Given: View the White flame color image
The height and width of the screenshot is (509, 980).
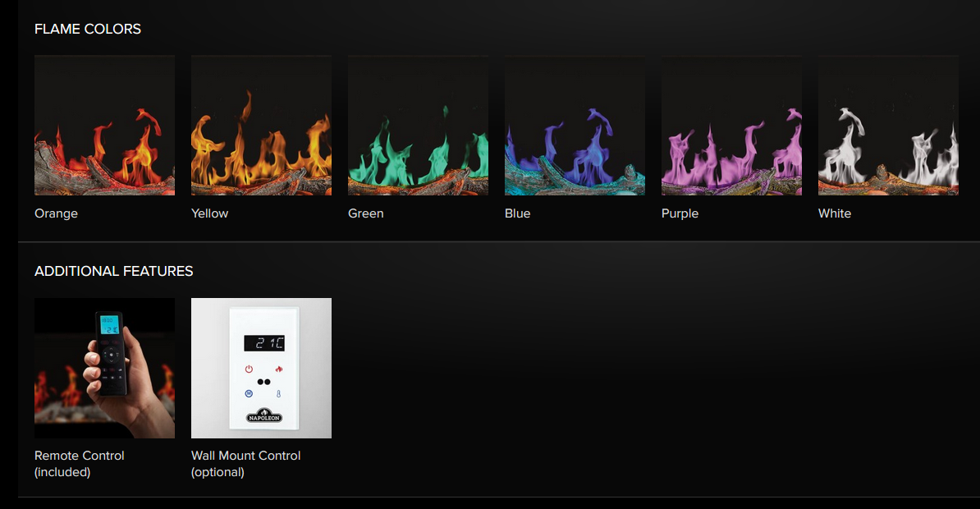Looking at the screenshot, I should (x=888, y=125).
